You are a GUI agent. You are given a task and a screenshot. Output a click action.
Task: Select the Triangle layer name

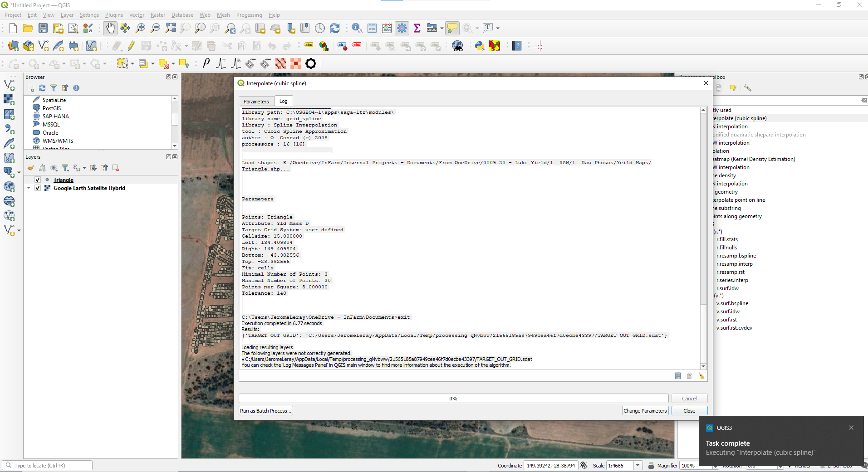click(64, 180)
